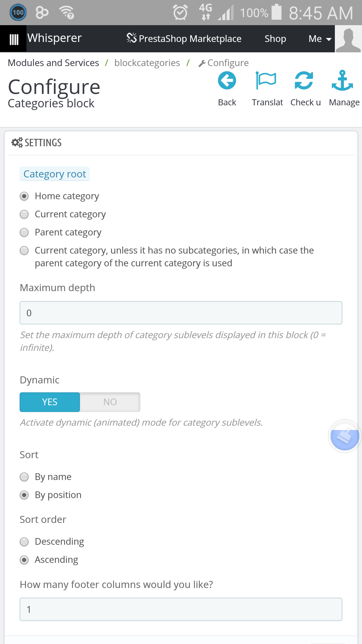362x644 pixels.
Task: Focus the Maximum depth input field
Action: coord(181,313)
